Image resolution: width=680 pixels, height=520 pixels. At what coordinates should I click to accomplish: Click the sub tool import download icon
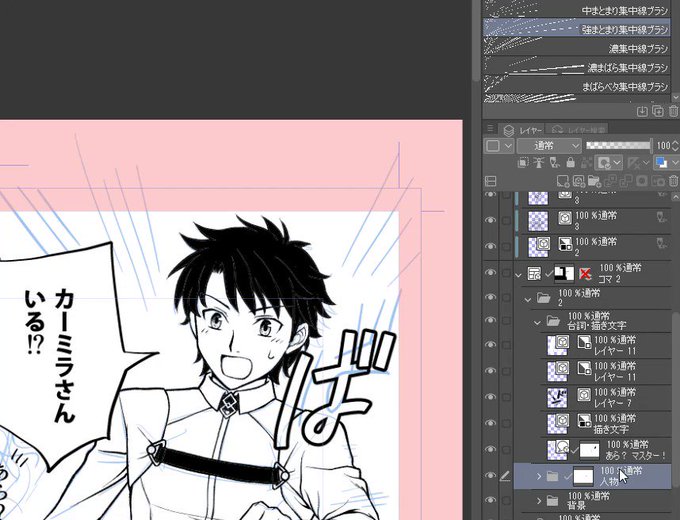[642, 111]
